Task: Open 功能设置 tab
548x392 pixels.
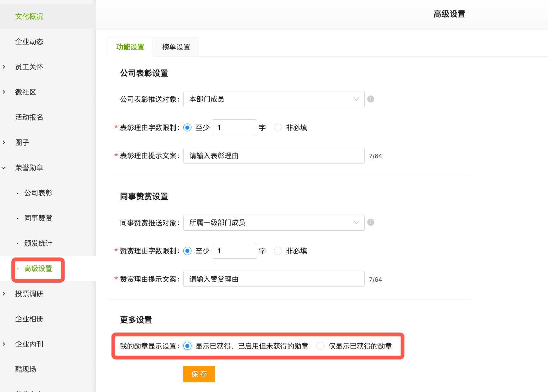Action: click(x=130, y=47)
